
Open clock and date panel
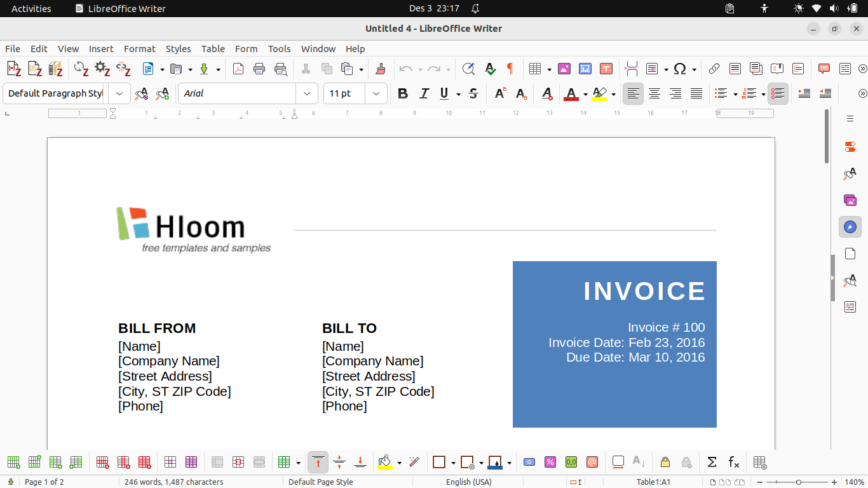434,8
